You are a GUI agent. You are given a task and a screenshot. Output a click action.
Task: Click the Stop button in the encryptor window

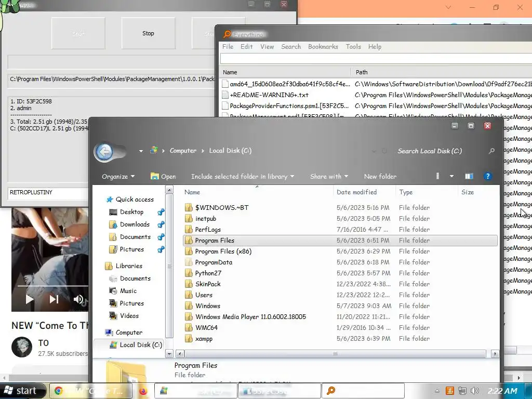(x=148, y=33)
